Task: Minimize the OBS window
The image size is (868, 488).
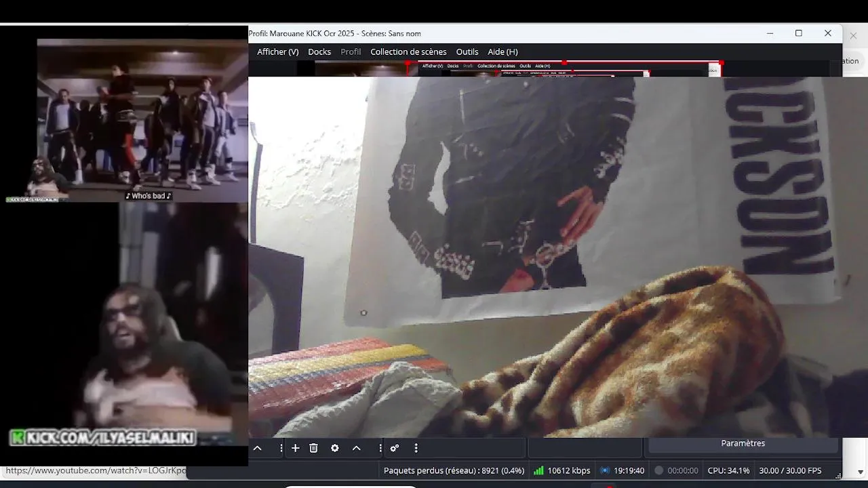Action: coord(770,33)
